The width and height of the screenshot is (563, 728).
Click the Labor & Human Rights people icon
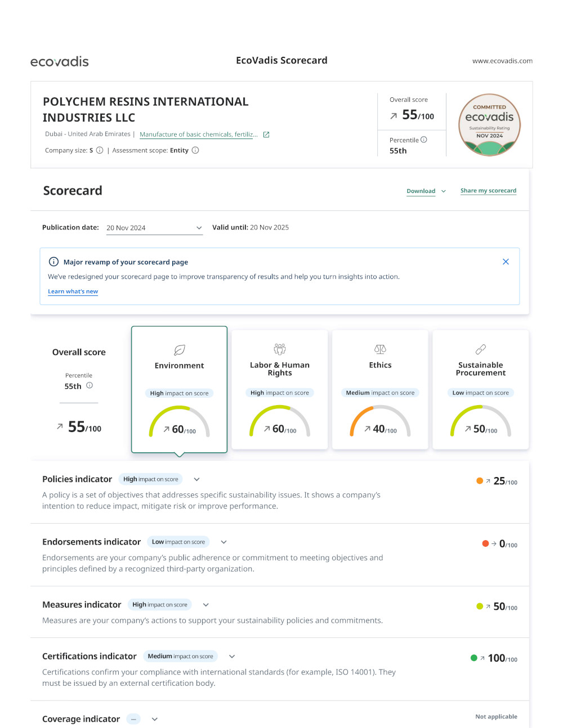coord(280,349)
